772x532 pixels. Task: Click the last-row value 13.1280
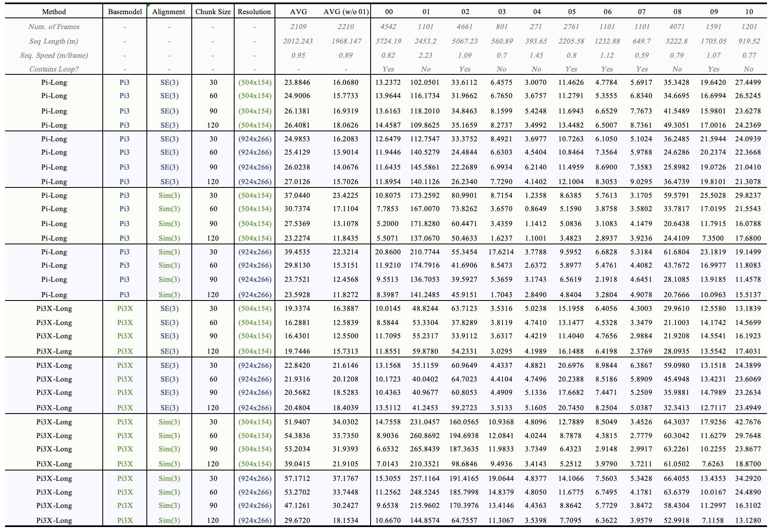tap(748, 520)
